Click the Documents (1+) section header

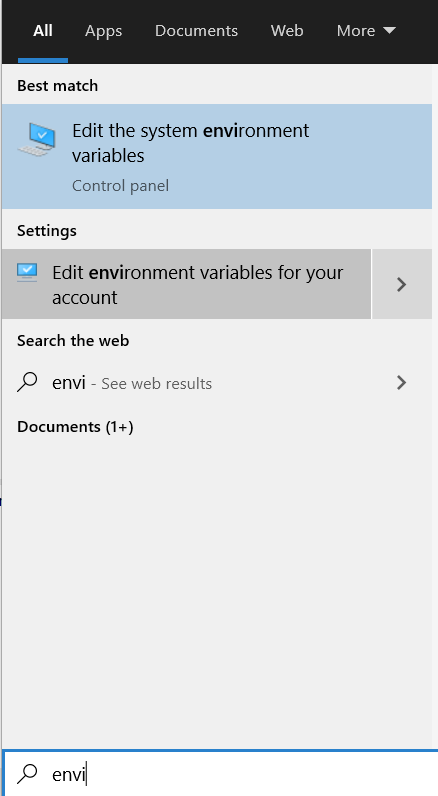pos(75,427)
